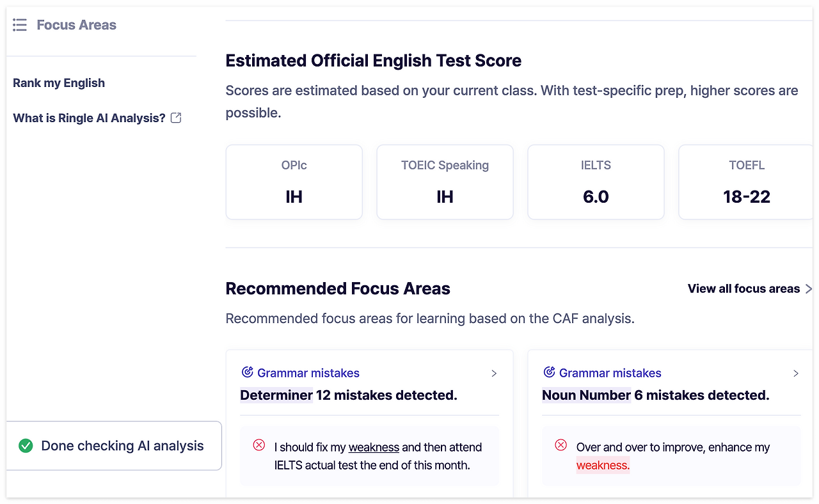Click the TOEFL 18-22 score card
819x504 pixels.
(x=746, y=182)
